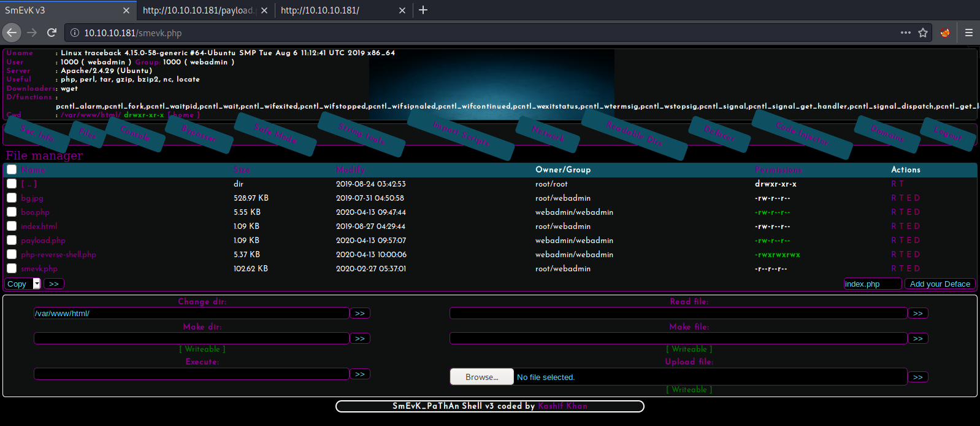Open the php-reverse-shell.php file link

coord(58,254)
